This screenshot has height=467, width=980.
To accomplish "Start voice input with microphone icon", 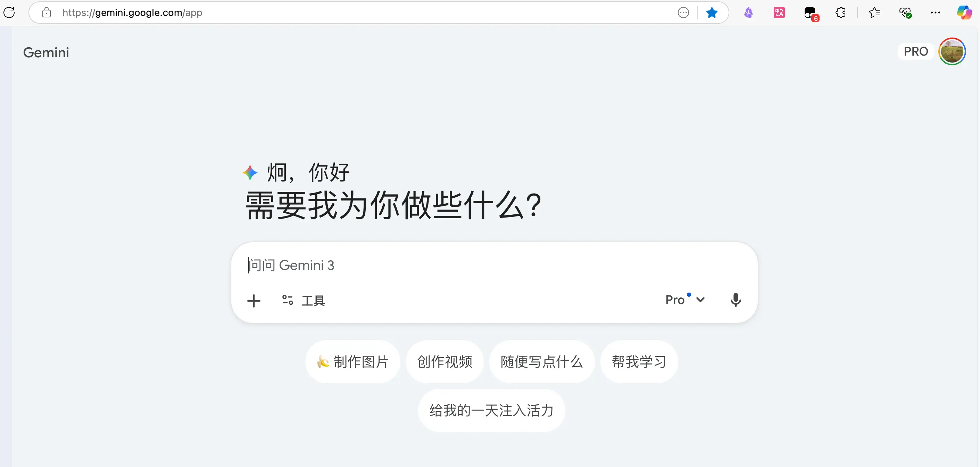I will click(736, 300).
